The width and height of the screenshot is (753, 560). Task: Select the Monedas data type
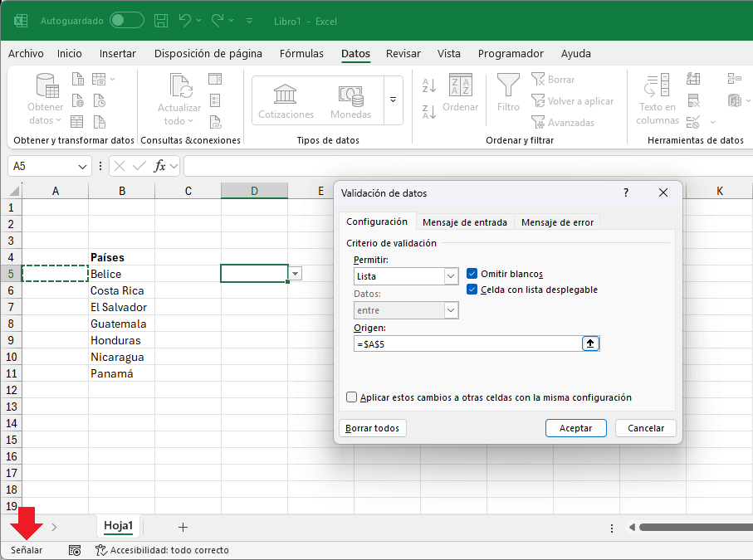(x=350, y=101)
